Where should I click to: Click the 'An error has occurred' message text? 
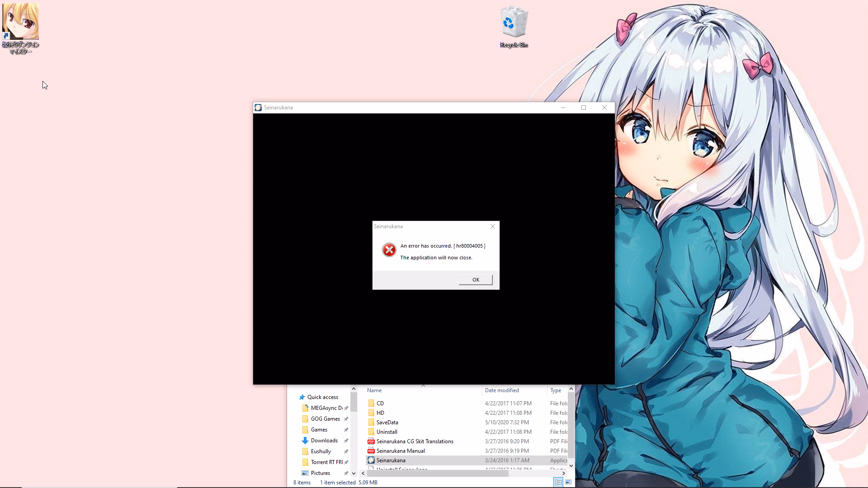(x=443, y=246)
